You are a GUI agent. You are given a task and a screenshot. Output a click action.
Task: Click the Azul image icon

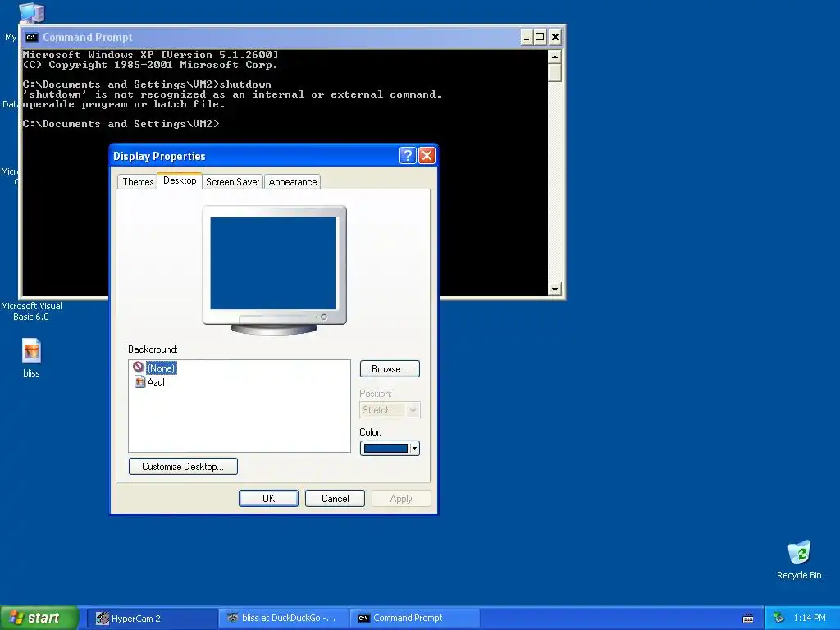(139, 382)
